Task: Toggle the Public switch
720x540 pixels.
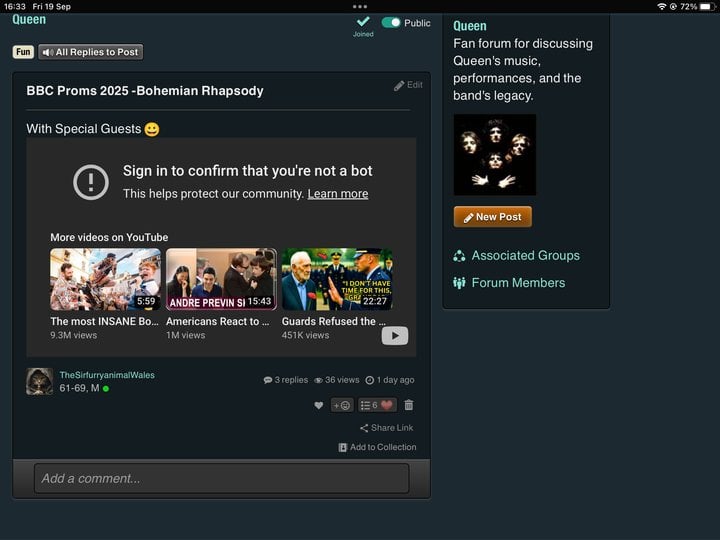Action: (x=391, y=22)
